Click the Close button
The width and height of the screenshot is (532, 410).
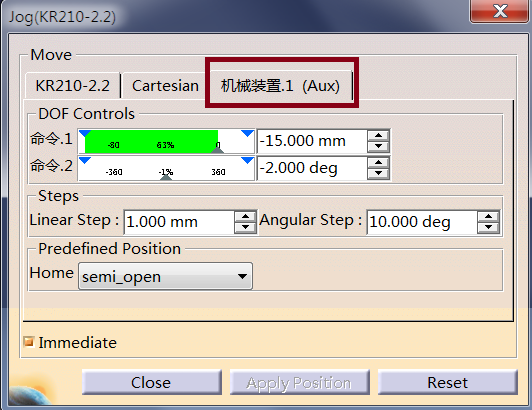point(152,382)
